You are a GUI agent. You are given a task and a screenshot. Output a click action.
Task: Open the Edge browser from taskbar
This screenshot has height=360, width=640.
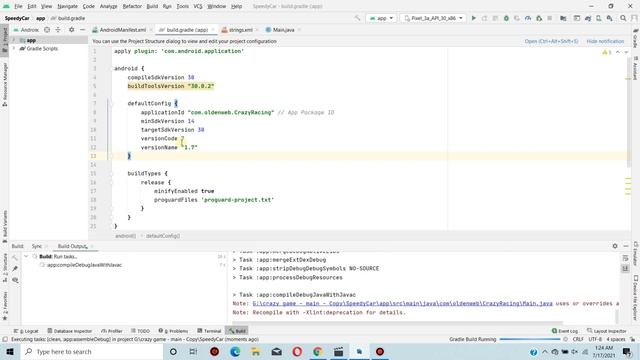(x=235, y=351)
